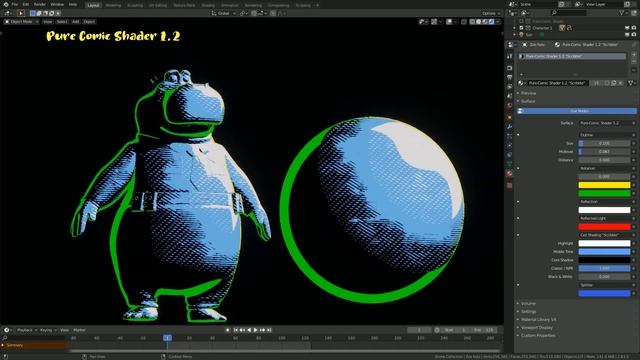Switch viewport to material preview shading
Image resolution: width=640 pixels, height=360 pixels.
(485, 22)
